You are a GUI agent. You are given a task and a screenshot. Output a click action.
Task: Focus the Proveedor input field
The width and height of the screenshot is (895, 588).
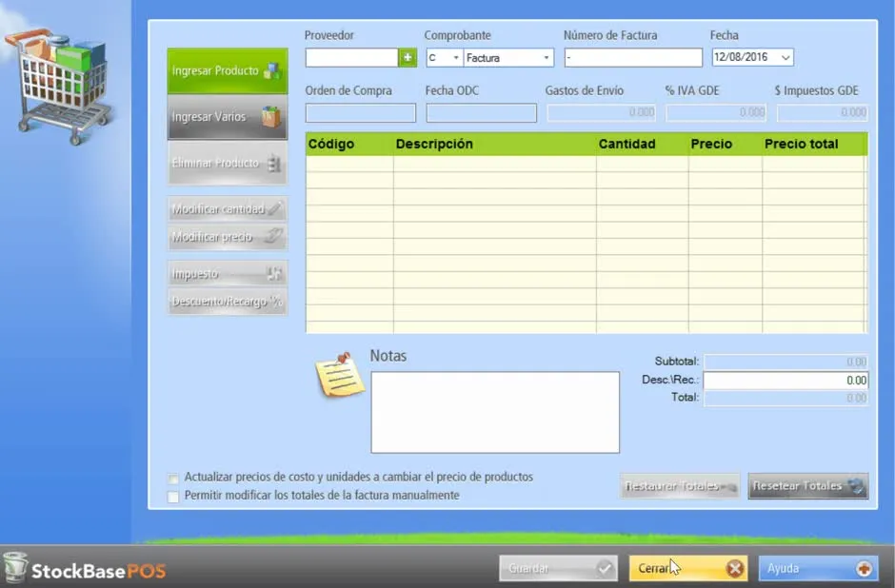coord(351,58)
